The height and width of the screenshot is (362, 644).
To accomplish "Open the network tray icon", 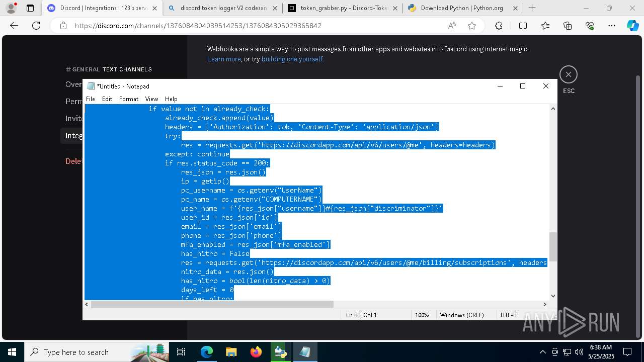I will 567,352.
